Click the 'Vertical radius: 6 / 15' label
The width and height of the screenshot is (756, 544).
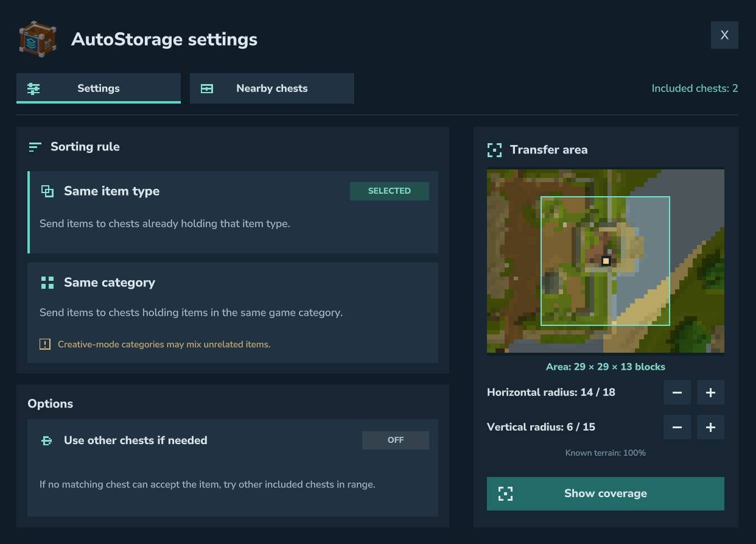coord(541,427)
